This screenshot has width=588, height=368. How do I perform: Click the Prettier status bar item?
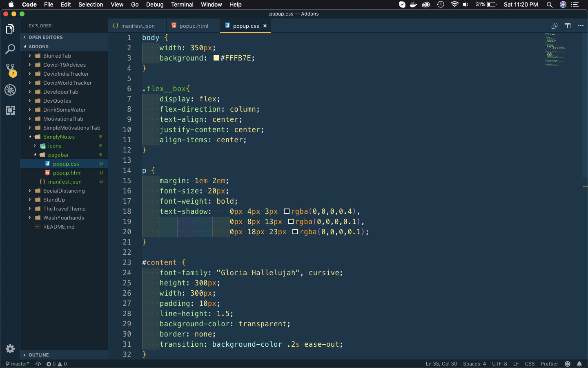pos(549,364)
